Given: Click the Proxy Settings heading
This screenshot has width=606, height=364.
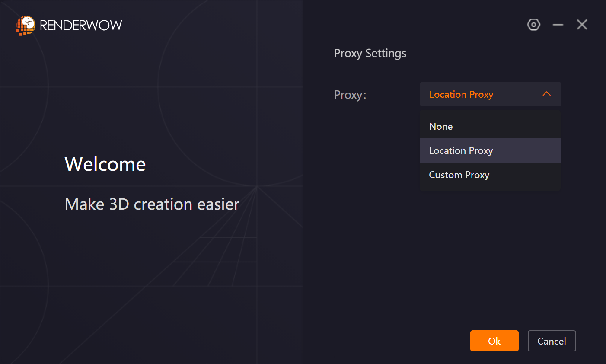Looking at the screenshot, I should pos(370,54).
